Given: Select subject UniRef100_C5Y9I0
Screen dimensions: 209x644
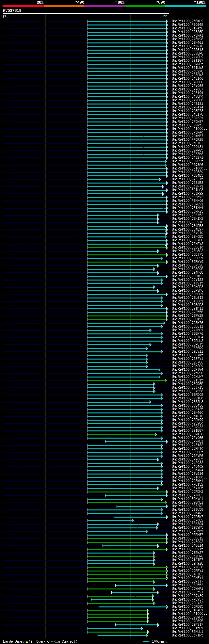Looking at the screenshot, I should (x=187, y=233).
